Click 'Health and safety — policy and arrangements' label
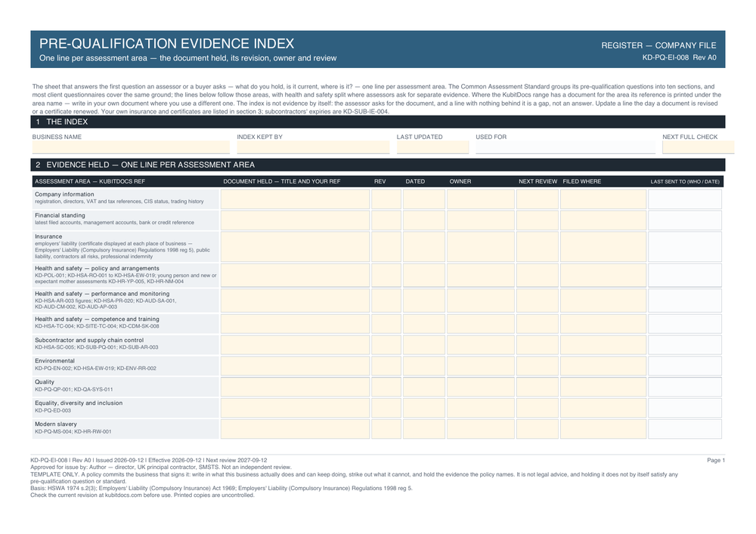This screenshot has width=756, height=534. pyautogui.click(x=97, y=268)
